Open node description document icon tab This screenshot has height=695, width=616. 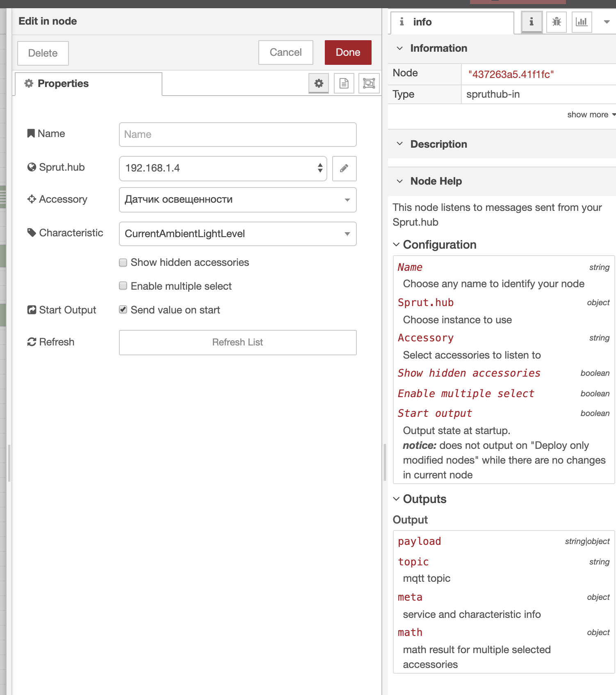pos(344,83)
